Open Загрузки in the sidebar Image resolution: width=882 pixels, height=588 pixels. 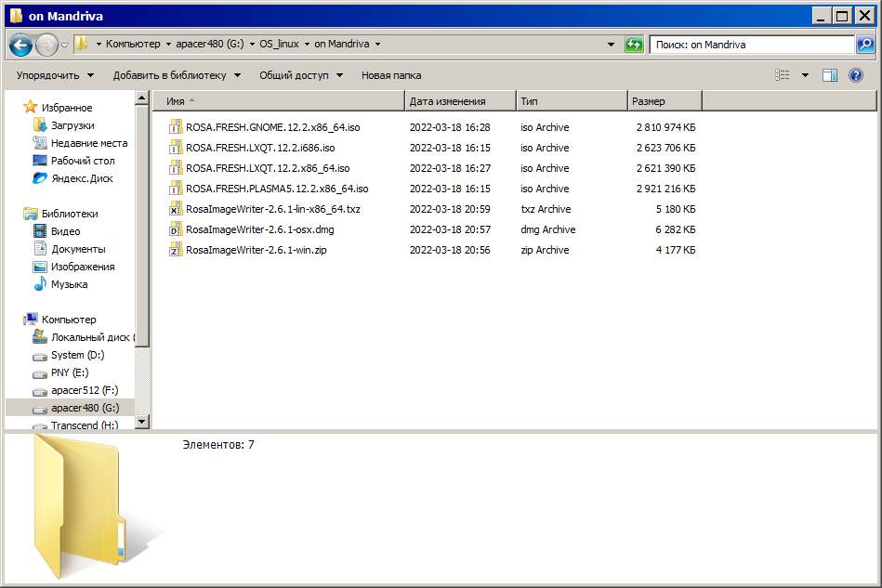click(72, 125)
